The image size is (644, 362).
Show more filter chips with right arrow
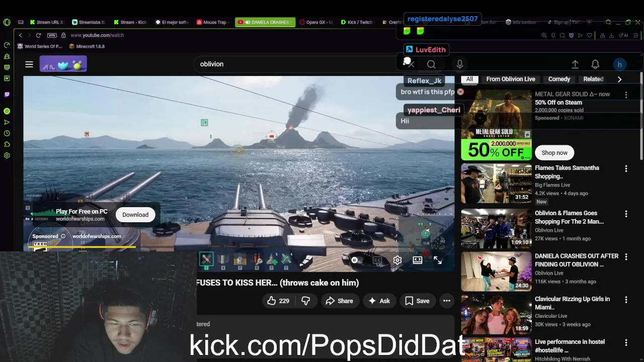pos(619,79)
